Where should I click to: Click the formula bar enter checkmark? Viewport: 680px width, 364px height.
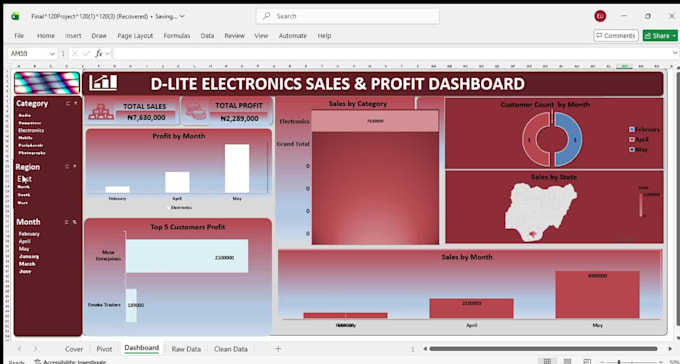(x=86, y=53)
